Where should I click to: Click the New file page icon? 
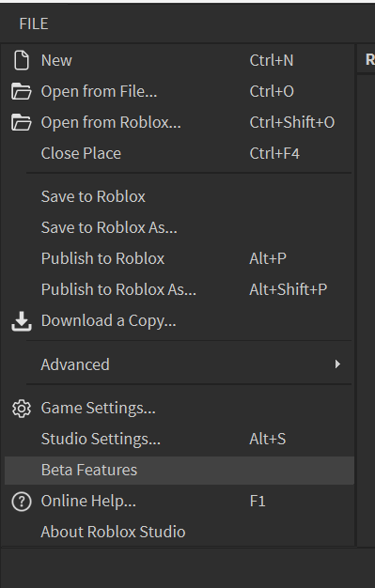click(22, 60)
